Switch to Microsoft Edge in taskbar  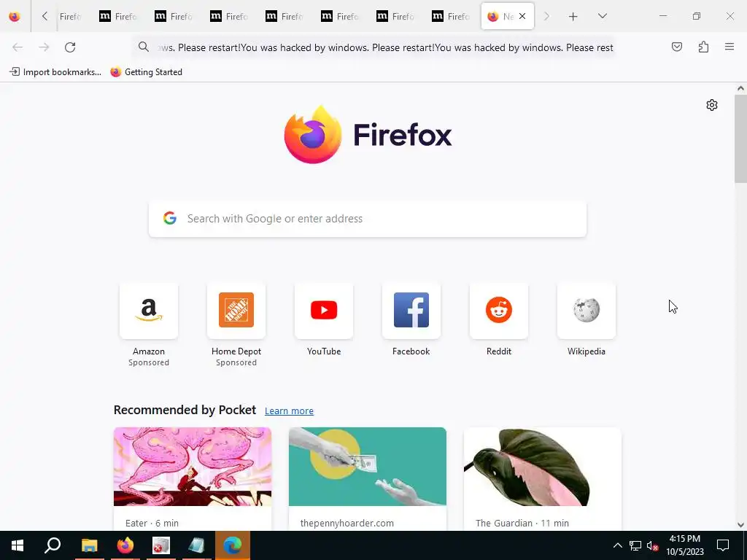point(233,545)
